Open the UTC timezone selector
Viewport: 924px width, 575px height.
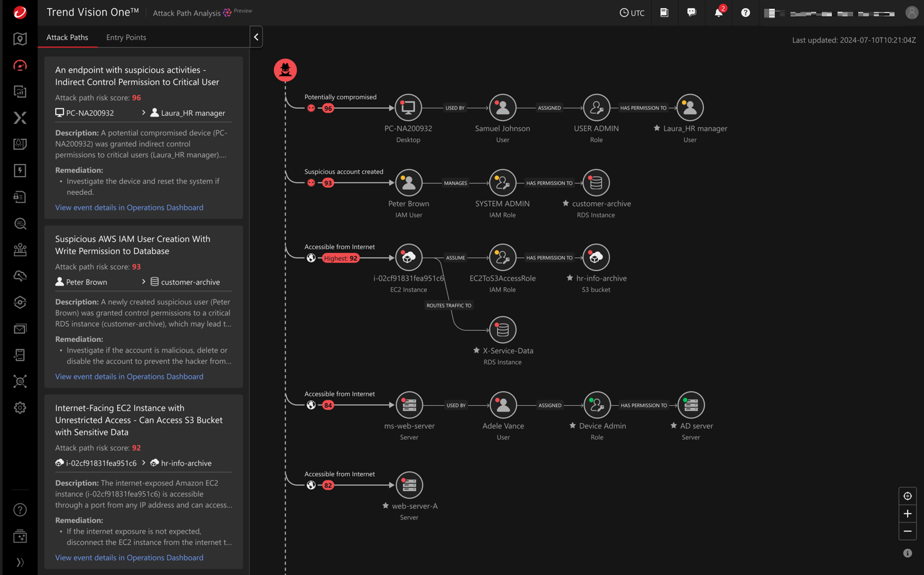632,13
